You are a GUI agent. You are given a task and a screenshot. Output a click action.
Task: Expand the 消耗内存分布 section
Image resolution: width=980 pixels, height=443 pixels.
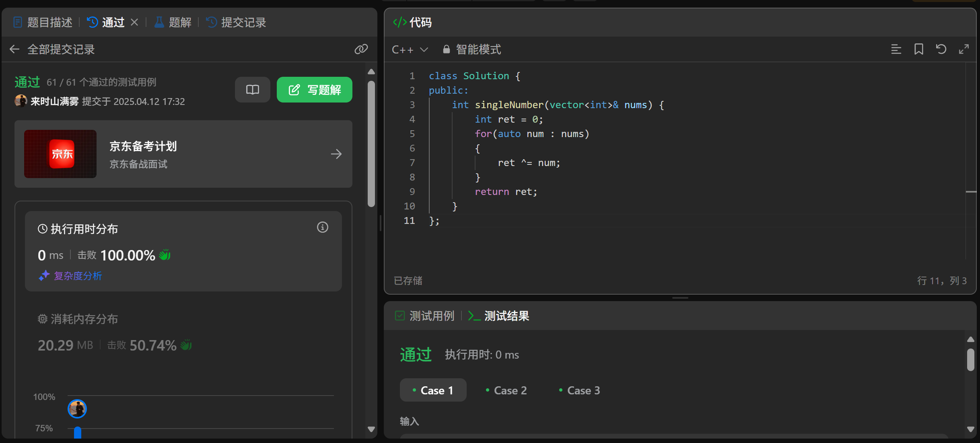(x=84, y=319)
